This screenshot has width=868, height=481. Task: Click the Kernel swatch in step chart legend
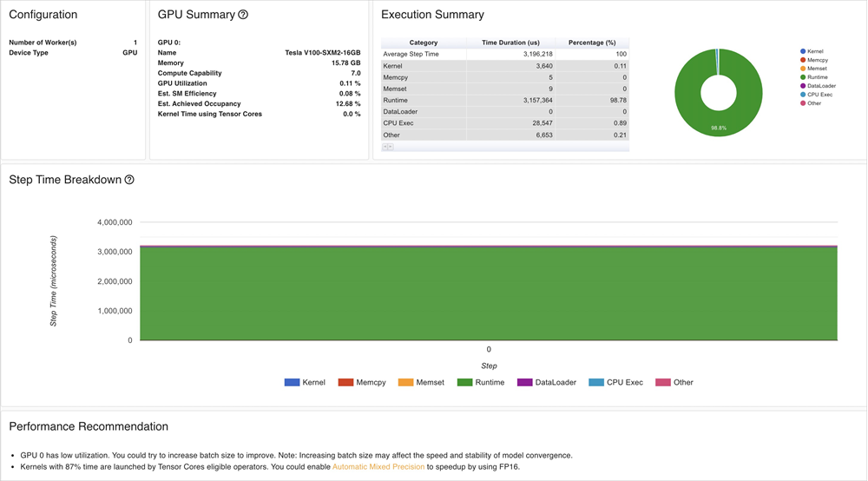(x=292, y=382)
